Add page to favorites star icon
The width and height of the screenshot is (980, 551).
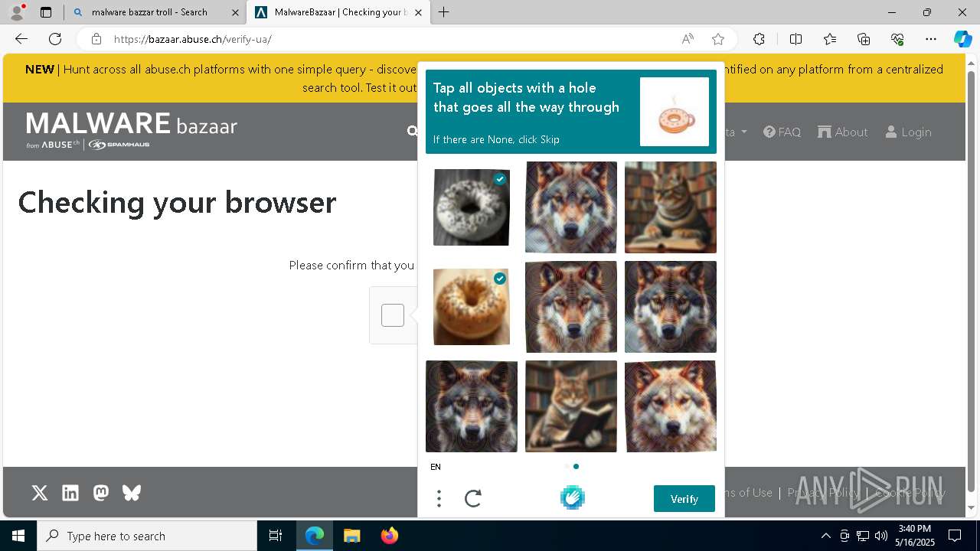pyautogui.click(x=718, y=39)
